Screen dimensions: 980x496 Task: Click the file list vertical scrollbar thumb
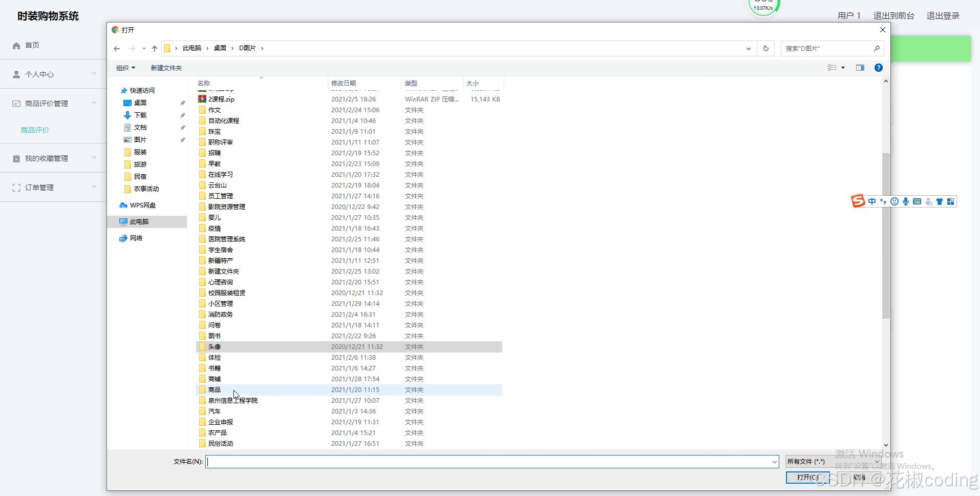[886, 236]
